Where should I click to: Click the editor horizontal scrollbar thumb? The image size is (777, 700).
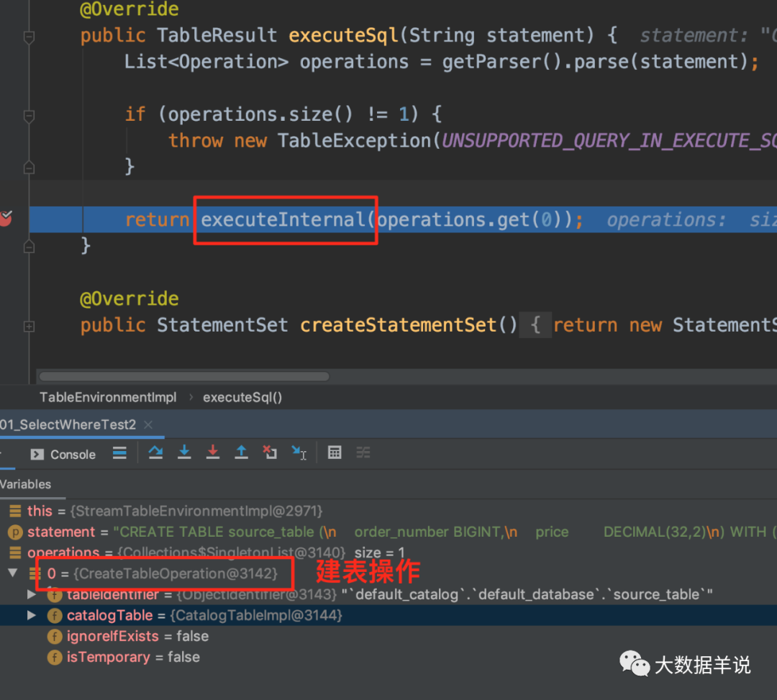tap(184, 376)
